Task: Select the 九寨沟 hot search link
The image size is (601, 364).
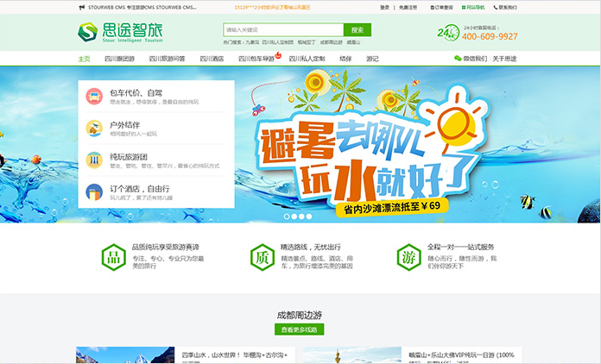Action: pos(252,42)
